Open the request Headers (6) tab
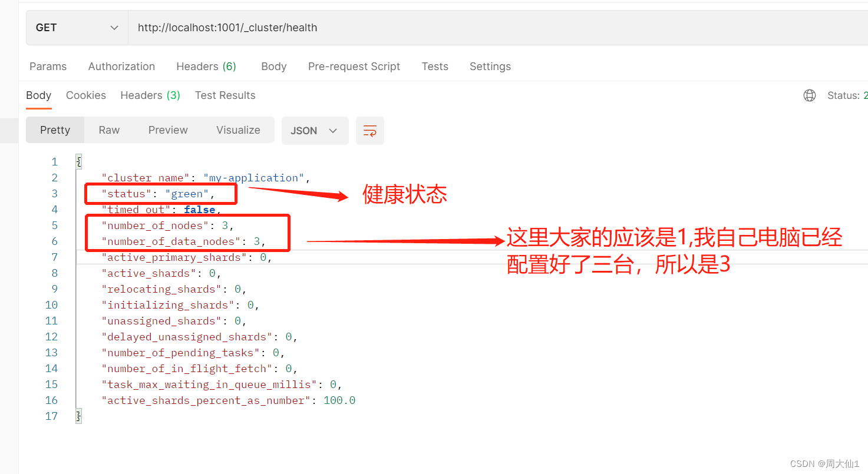868x474 pixels. pos(206,67)
